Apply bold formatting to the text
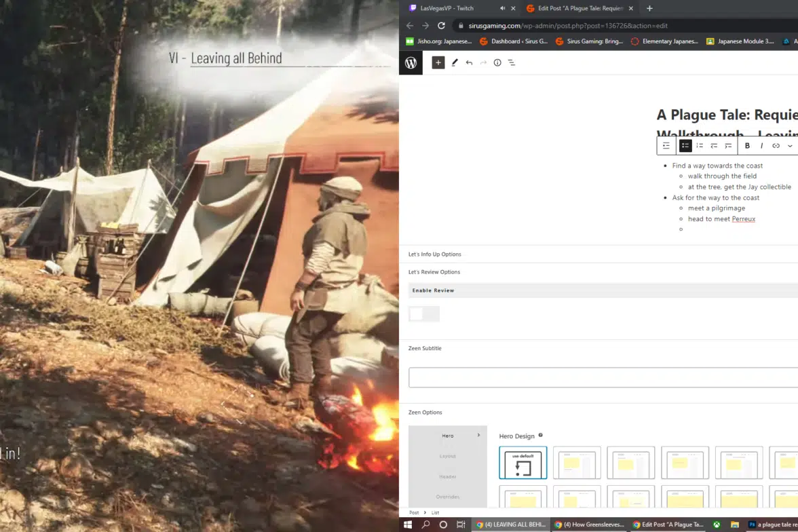Viewport: 798px width, 532px height. [x=747, y=146]
